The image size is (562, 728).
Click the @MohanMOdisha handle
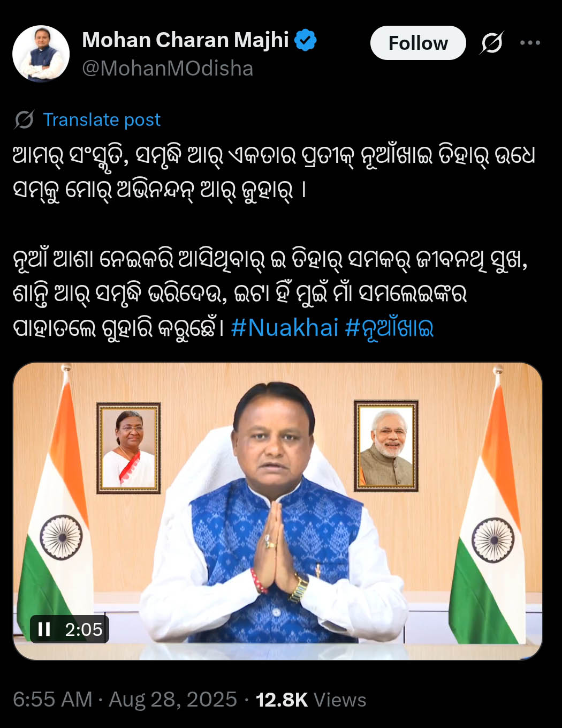click(x=168, y=69)
